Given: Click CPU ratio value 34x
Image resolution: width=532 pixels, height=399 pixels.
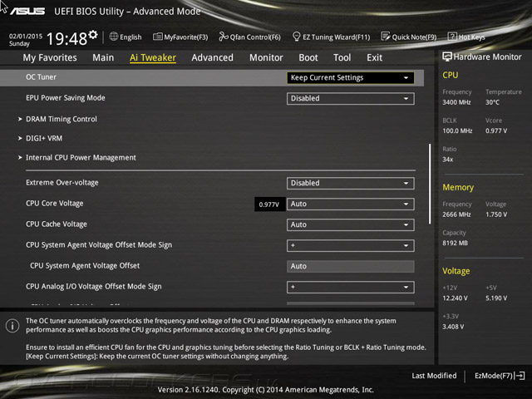Looking at the screenshot, I should (447, 160).
